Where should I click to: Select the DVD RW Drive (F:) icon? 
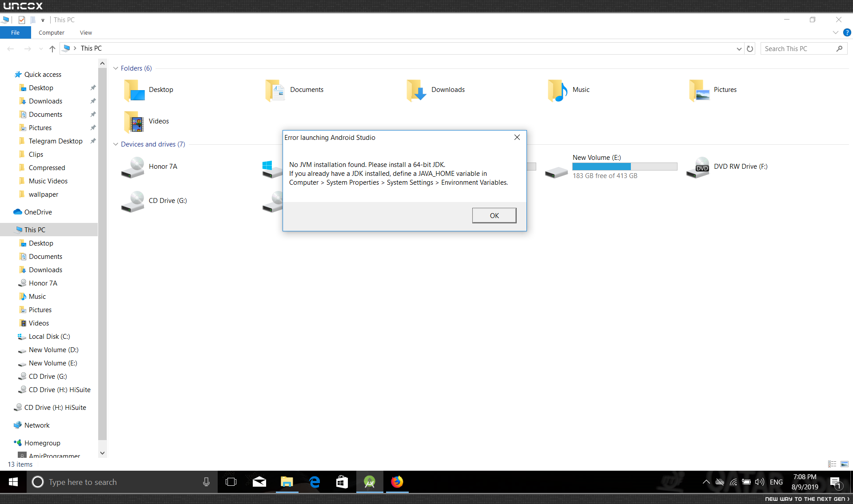point(698,167)
